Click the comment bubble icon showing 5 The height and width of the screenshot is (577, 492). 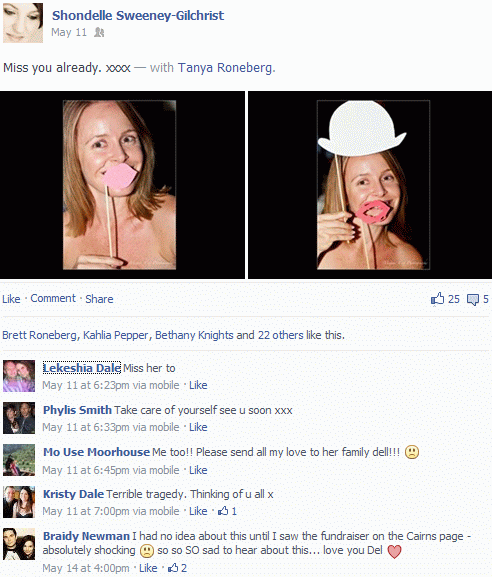[x=473, y=300]
